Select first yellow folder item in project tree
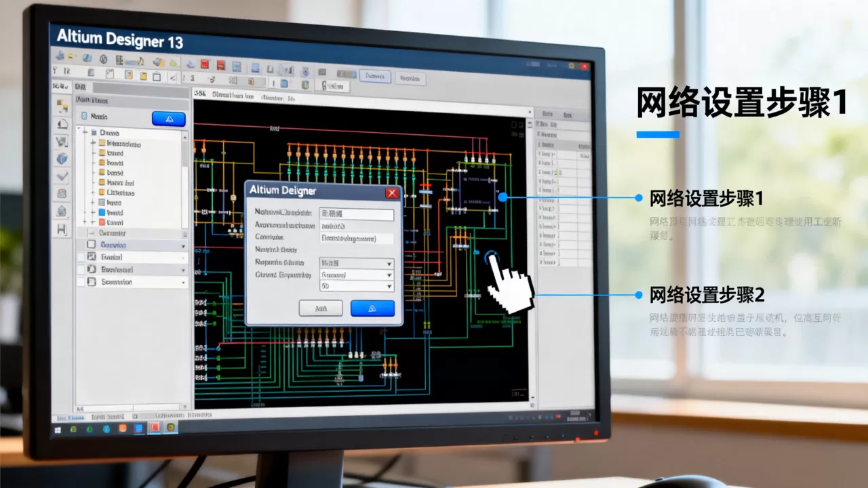The width and height of the screenshot is (868, 488). tap(102, 142)
